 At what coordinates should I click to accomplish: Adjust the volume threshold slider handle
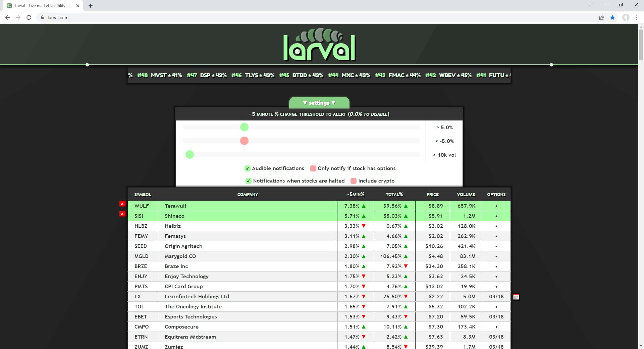point(190,155)
